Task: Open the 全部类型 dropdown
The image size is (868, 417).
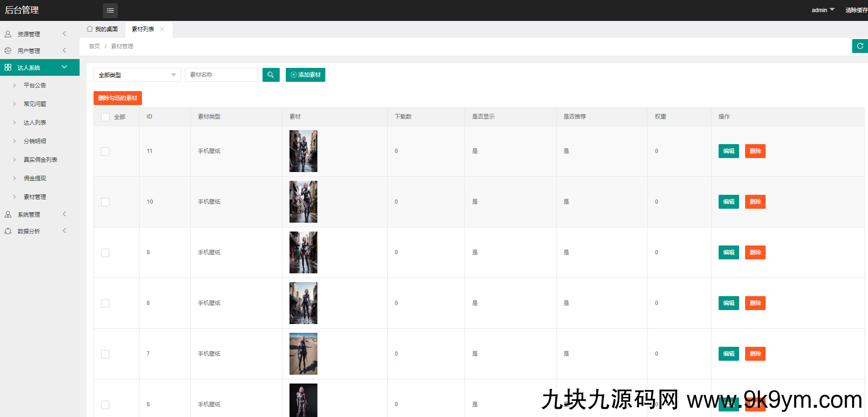Action: click(x=137, y=75)
